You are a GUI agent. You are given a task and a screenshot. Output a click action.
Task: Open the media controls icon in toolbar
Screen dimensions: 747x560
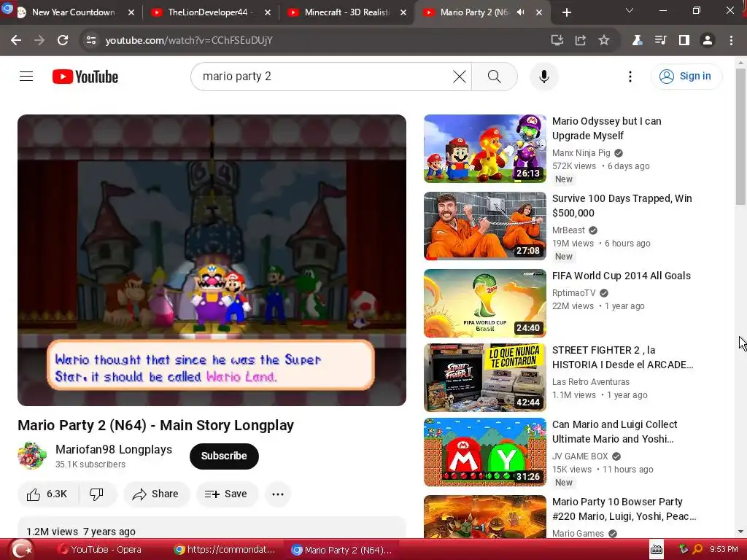660,41
